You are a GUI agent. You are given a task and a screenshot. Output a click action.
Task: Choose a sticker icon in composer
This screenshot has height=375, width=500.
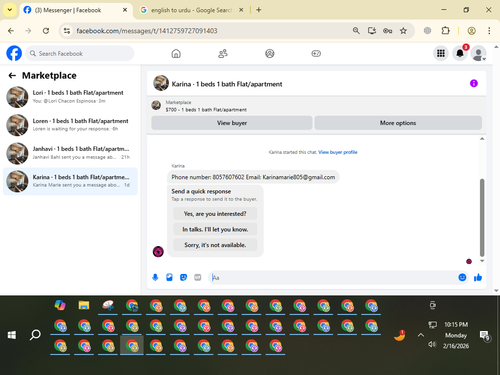pyautogui.click(x=183, y=277)
